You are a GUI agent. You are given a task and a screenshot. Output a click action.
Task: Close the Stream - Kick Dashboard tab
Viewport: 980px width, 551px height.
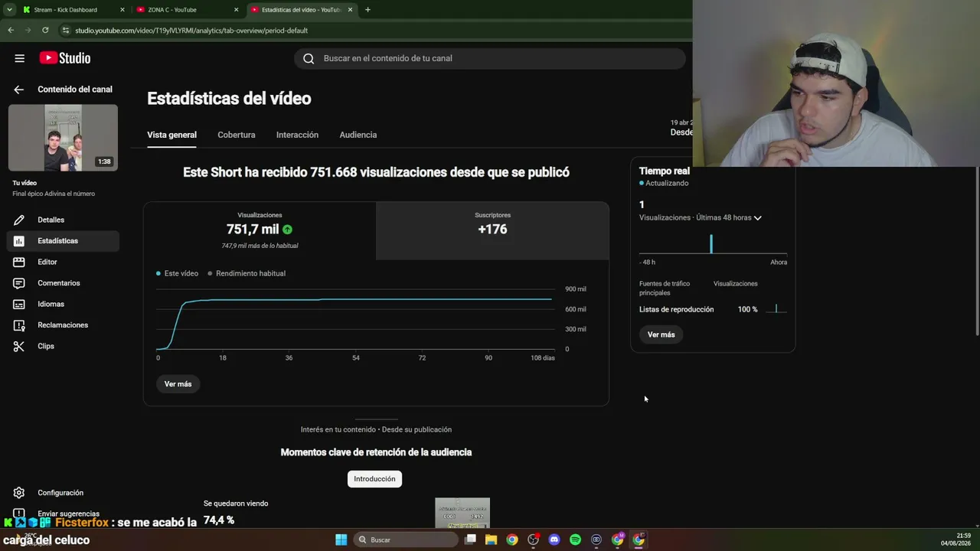122,10
